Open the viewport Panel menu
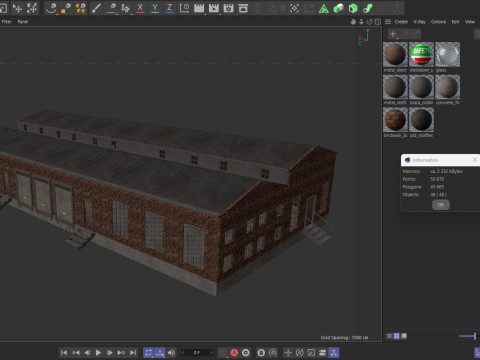This screenshot has width=480, height=360. click(23, 22)
